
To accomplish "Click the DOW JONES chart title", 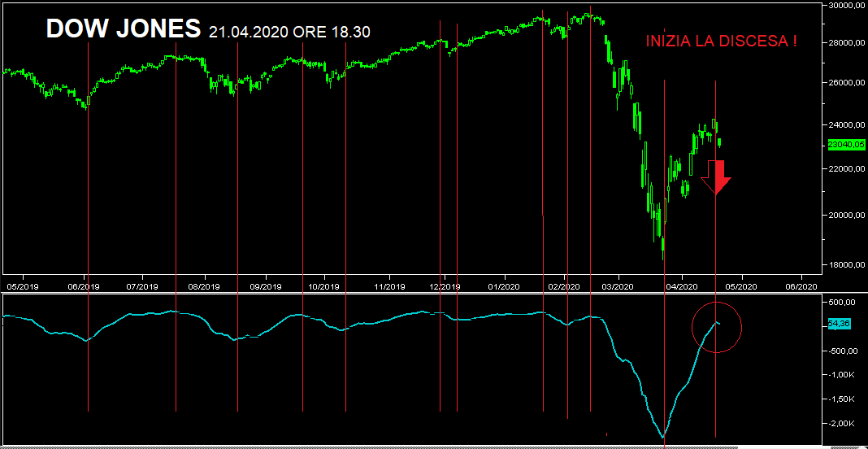I will pos(124,28).
